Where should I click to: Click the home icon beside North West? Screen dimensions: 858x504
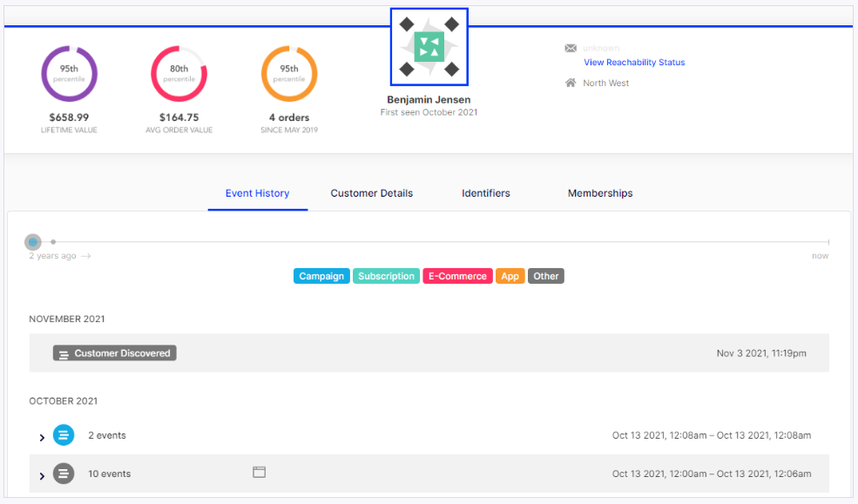570,82
